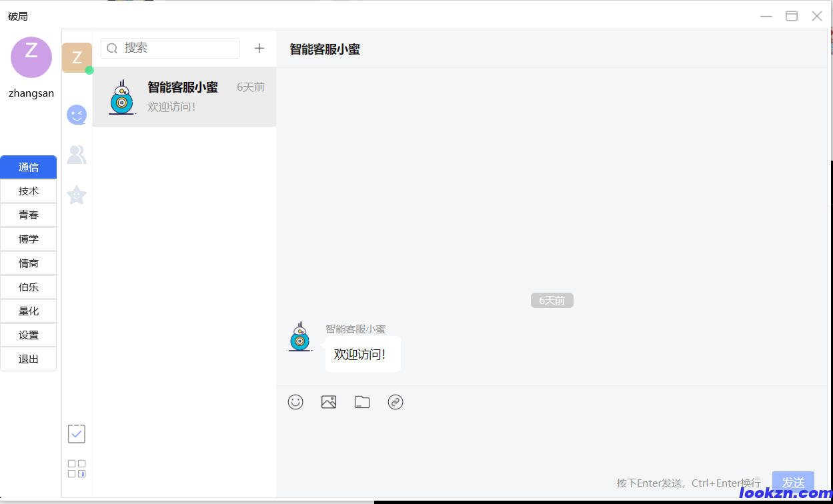The image size is (833, 504).
Task: Click the star favorites icon in sidebar
Action: point(77,195)
